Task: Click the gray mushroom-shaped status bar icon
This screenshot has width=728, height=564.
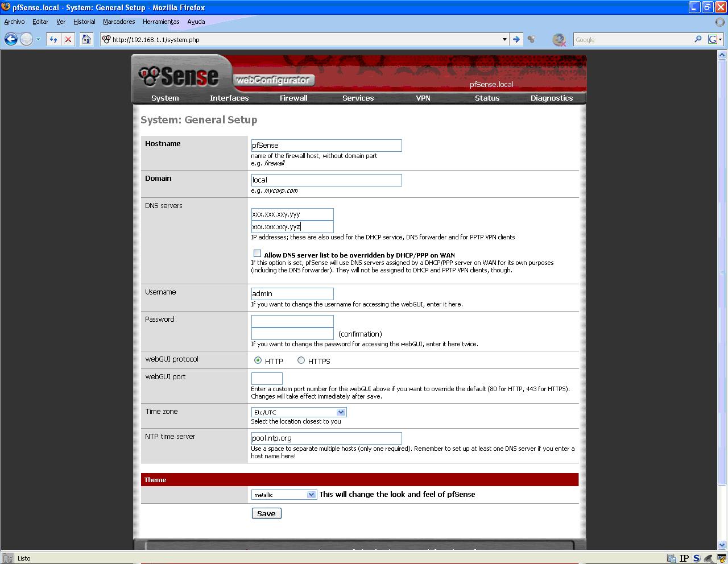Action: [709, 558]
